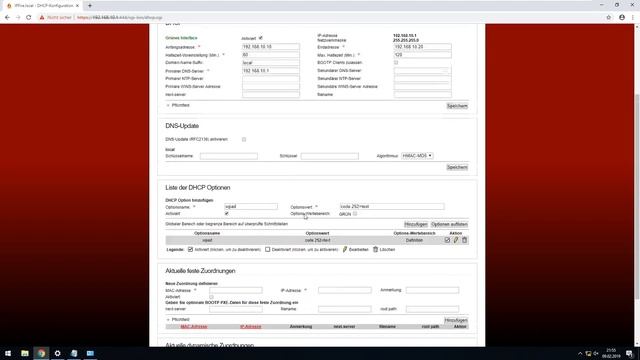Viewport: 640px width, 360px height.
Task: Edit the Primärer DNS-Server field
Action: [271, 71]
